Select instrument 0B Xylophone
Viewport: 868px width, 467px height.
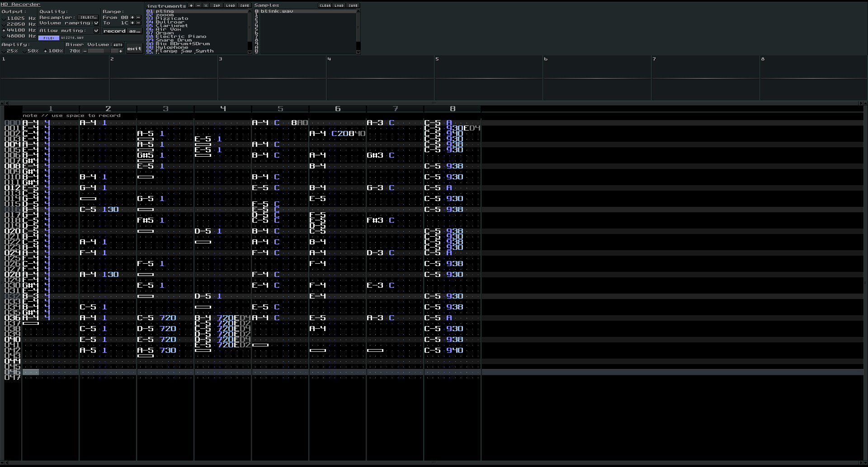[x=197, y=47]
